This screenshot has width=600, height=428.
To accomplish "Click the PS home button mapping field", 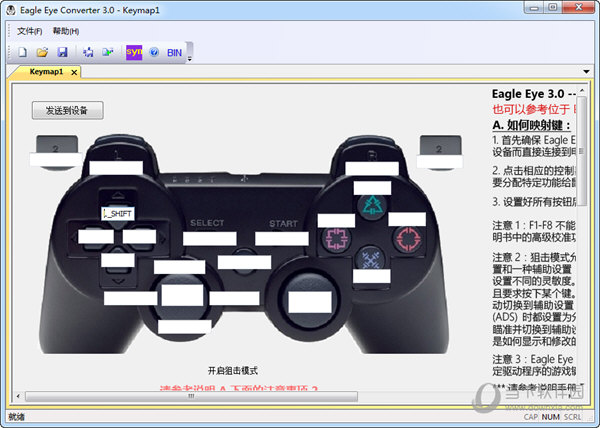I will (x=245, y=262).
